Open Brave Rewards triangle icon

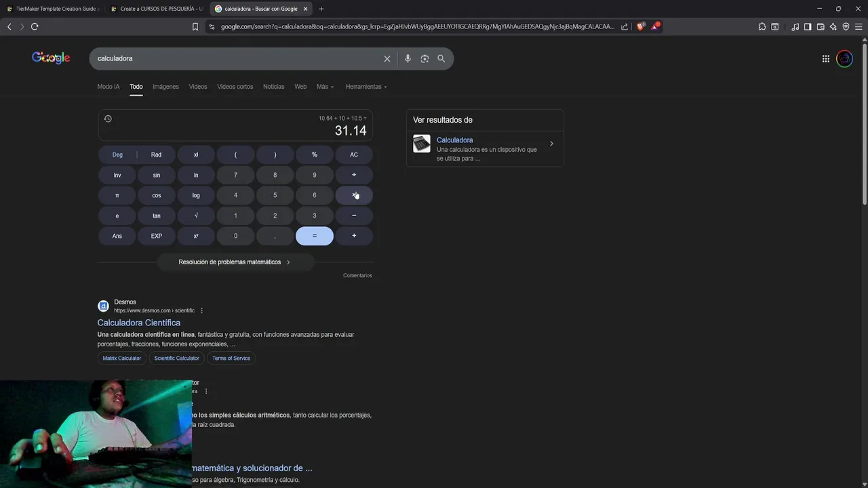click(656, 26)
